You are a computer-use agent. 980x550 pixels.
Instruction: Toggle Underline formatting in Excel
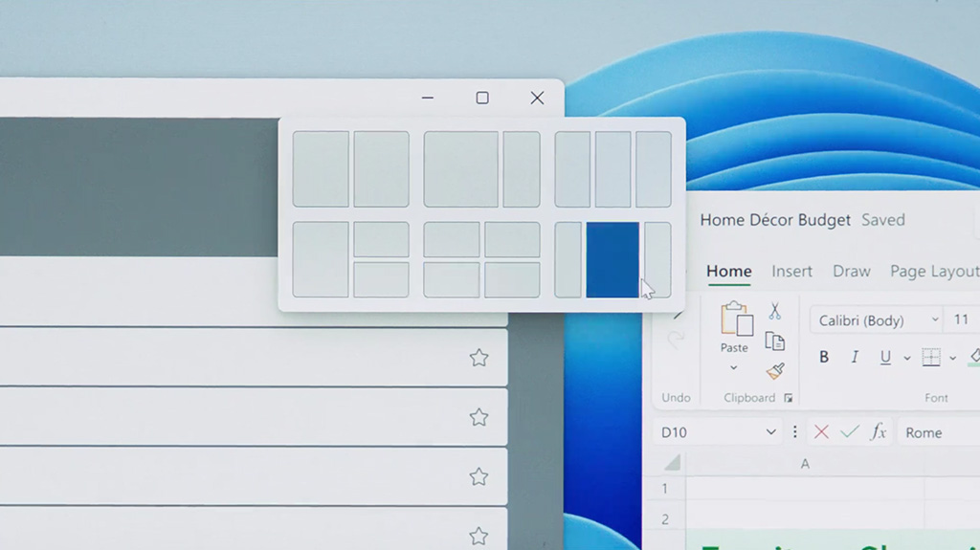pos(885,357)
